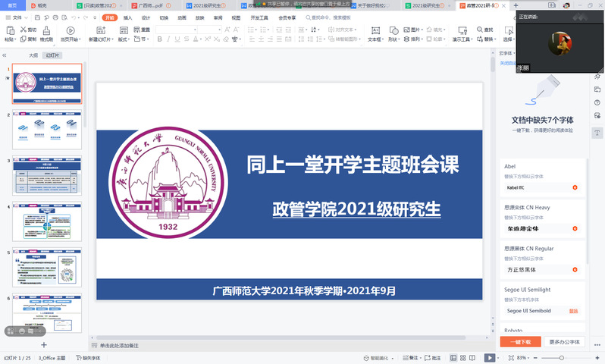Open the Align Text (对齐文本) dropdown
Viewport: 605px width, 364px height.
(342, 30)
